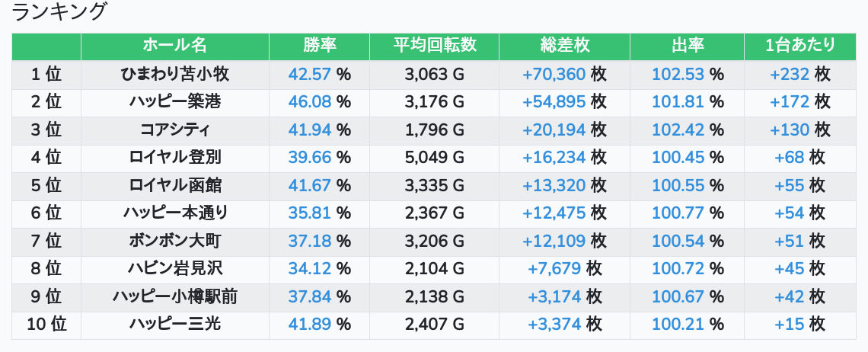Select the コアシティ hall name
Viewport: 868px width, 352px height.
click(174, 130)
